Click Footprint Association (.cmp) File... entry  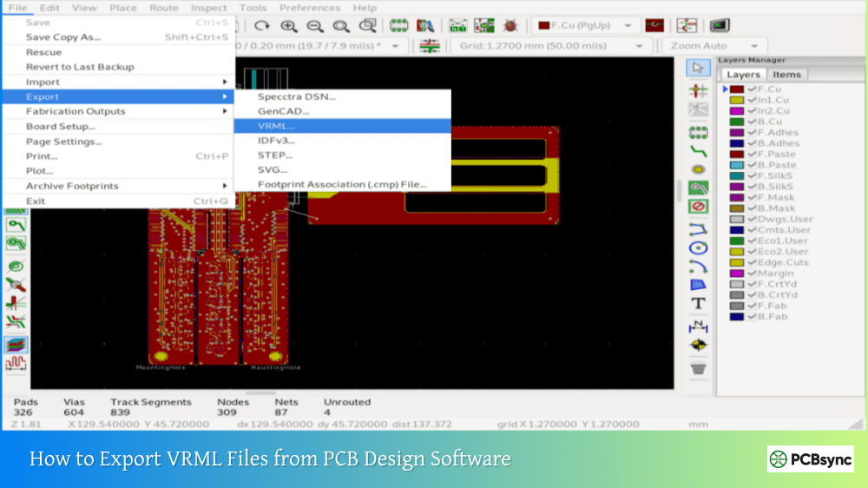(343, 184)
